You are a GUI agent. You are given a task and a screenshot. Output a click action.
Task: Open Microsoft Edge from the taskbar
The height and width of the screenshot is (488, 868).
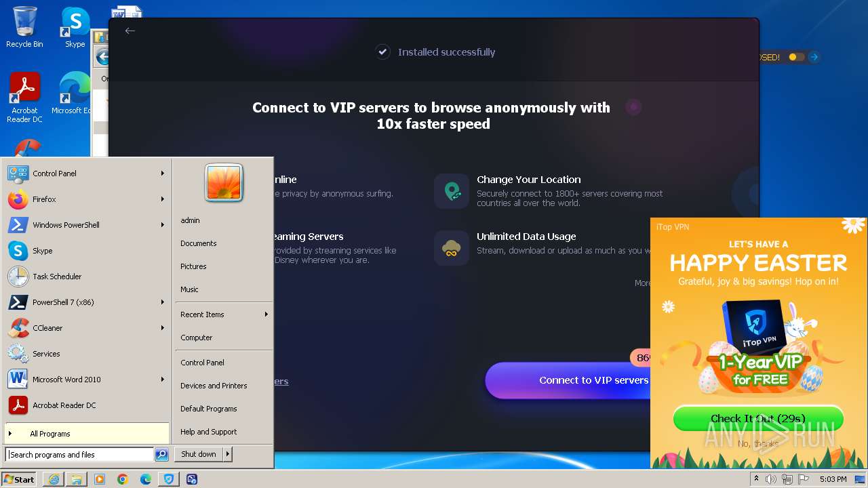146,479
